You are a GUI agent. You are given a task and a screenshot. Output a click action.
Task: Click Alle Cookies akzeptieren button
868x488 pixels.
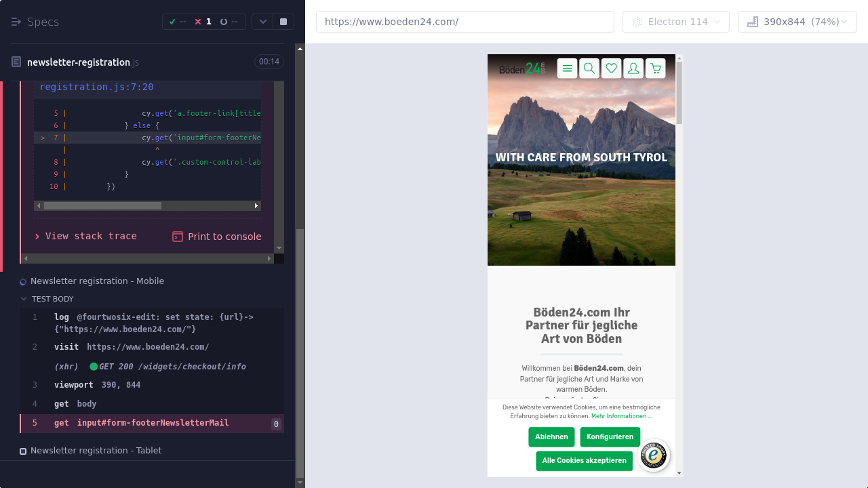[584, 461]
